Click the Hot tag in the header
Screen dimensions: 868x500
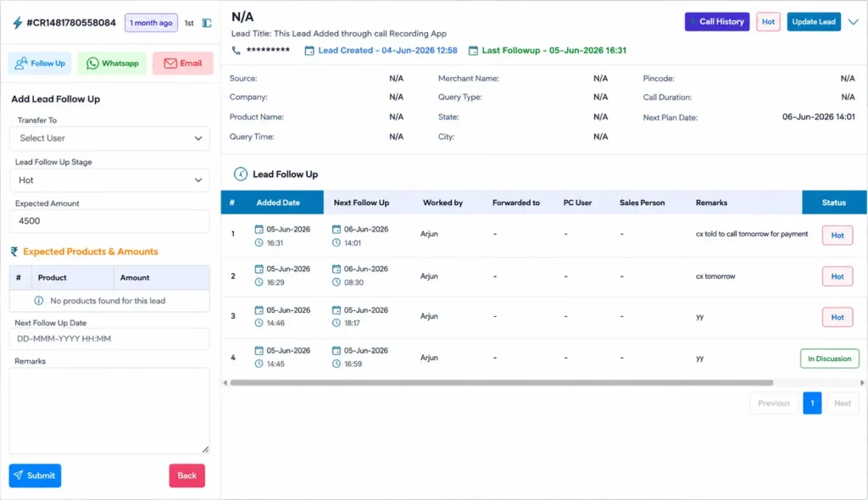coord(768,21)
